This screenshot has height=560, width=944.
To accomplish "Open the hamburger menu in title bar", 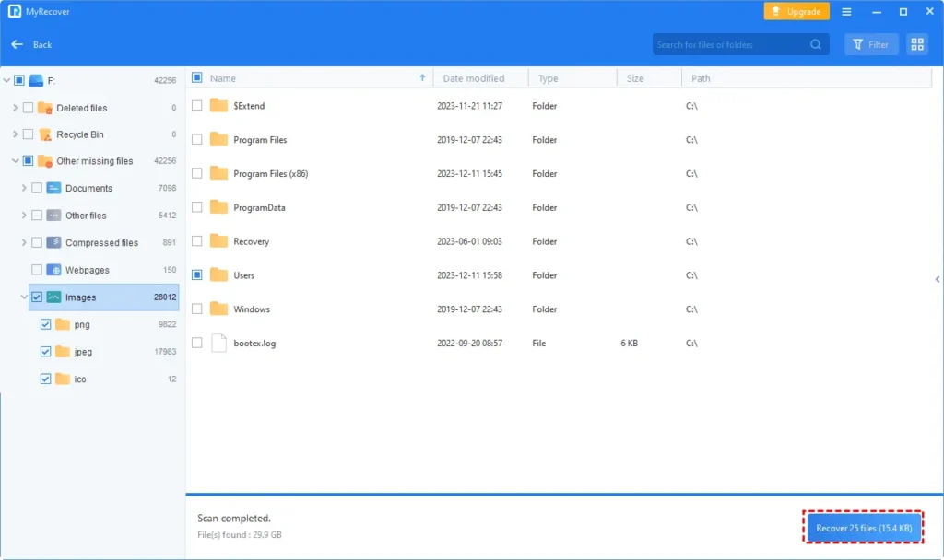I will pyautogui.click(x=846, y=12).
